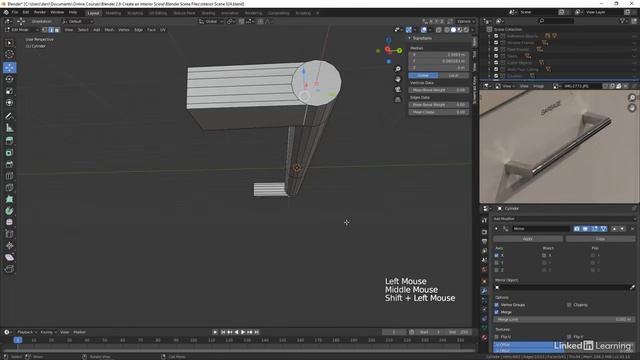640x360 pixels.
Task: Toggle Mirror Axis X checkbox
Action: [x=497, y=256]
